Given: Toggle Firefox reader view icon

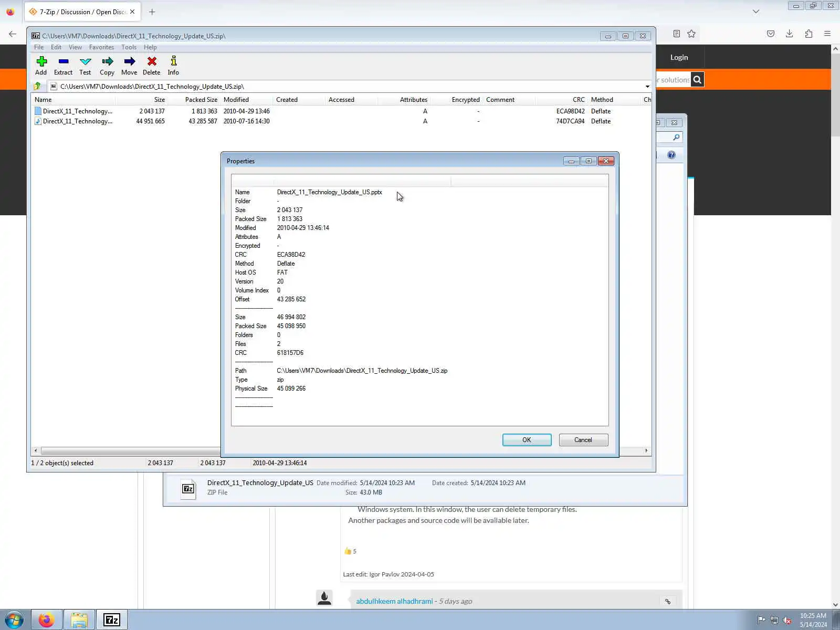Looking at the screenshot, I should (x=677, y=34).
